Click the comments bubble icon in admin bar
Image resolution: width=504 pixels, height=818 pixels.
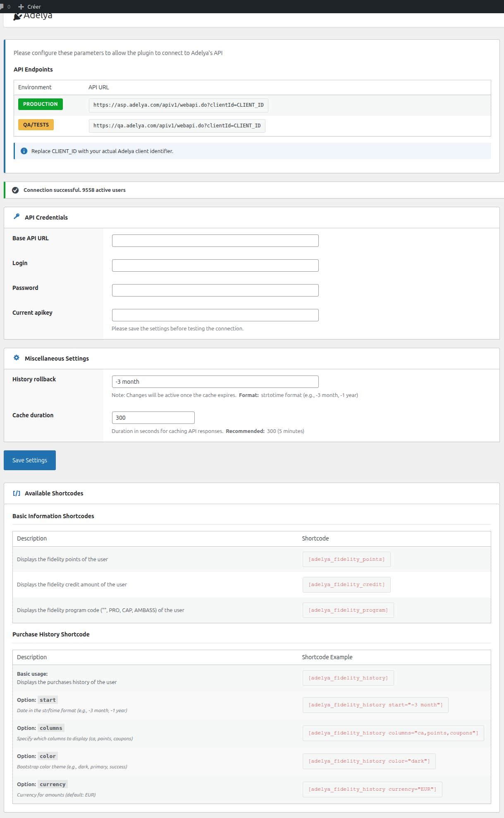tap(2, 7)
